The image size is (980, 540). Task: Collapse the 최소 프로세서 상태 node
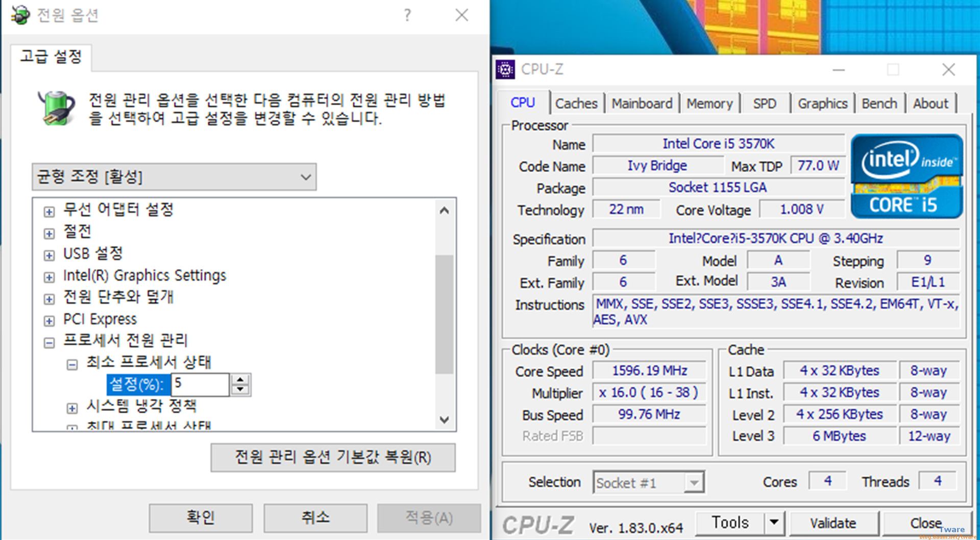pyautogui.click(x=72, y=365)
